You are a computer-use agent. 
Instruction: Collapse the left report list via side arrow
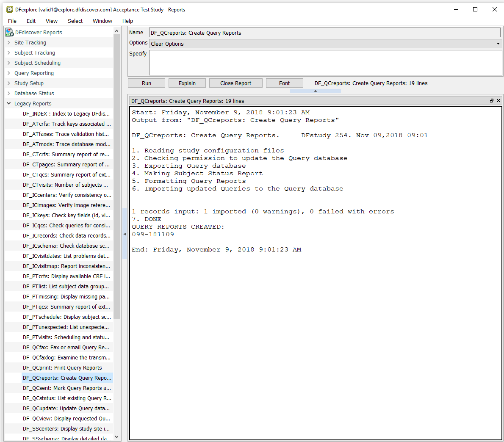pos(125,234)
